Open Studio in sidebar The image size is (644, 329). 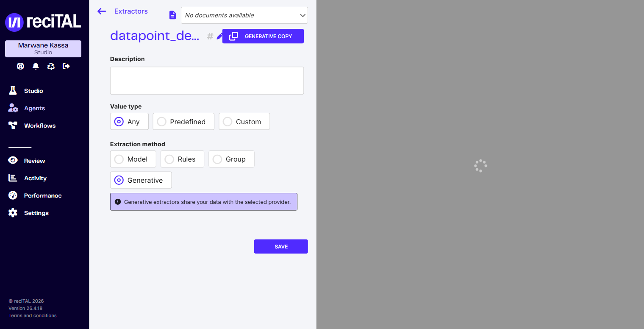[x=33, y=91]
